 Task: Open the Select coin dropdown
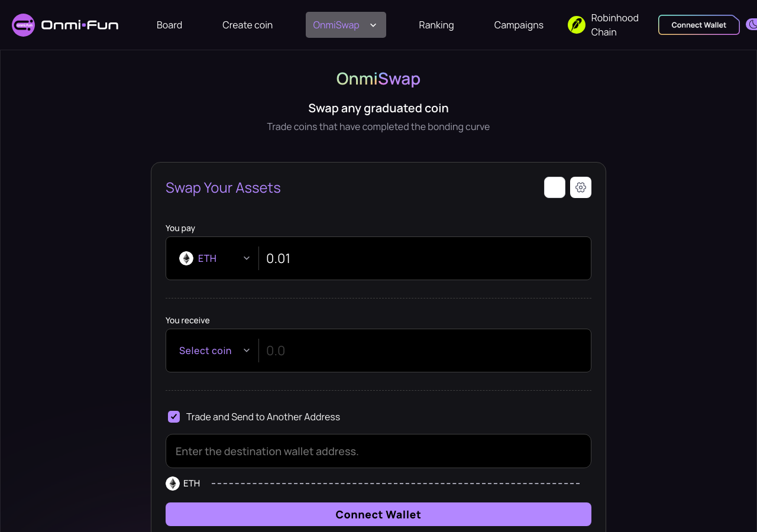[x=214, y=351]
